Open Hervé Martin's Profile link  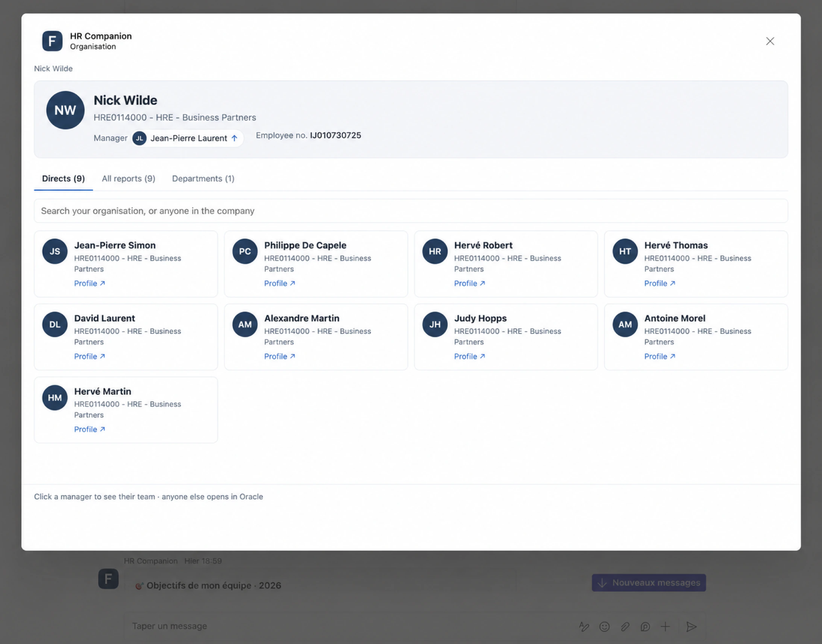point(90,429)
